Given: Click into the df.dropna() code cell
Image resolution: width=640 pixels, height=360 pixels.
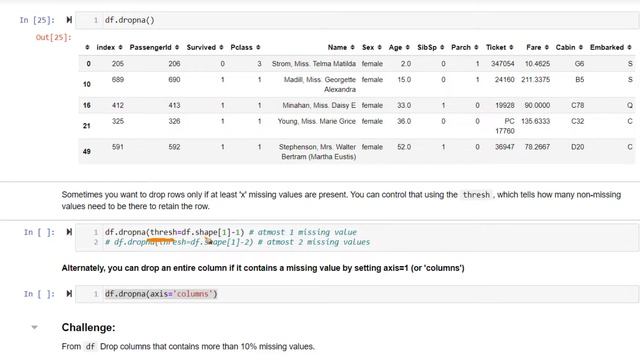Looking at the screenshot, I should point(358,20).
